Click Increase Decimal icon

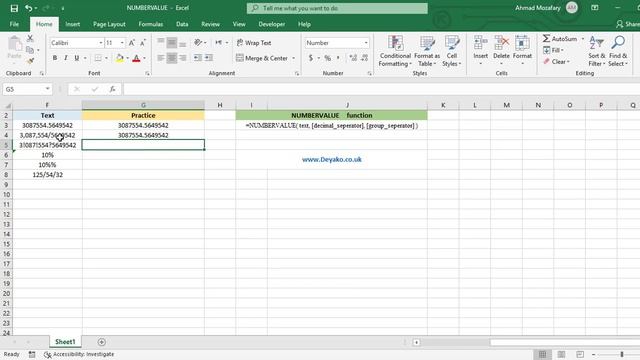coord(353,58)
